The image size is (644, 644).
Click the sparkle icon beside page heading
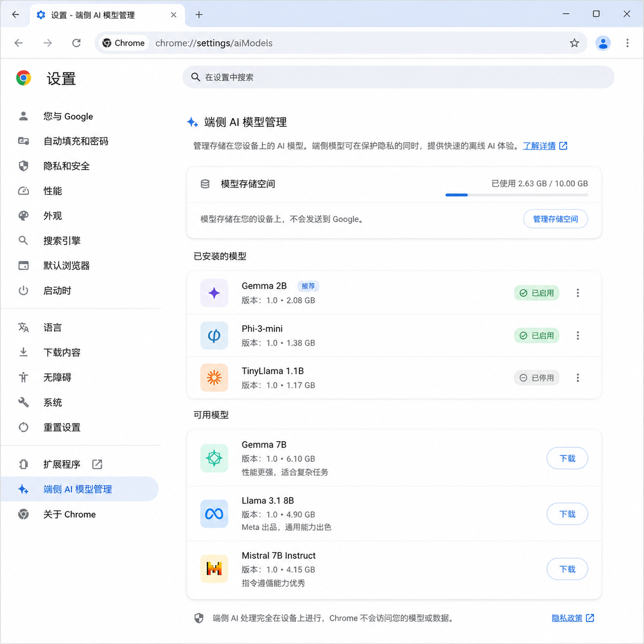[x=193, y=122]
